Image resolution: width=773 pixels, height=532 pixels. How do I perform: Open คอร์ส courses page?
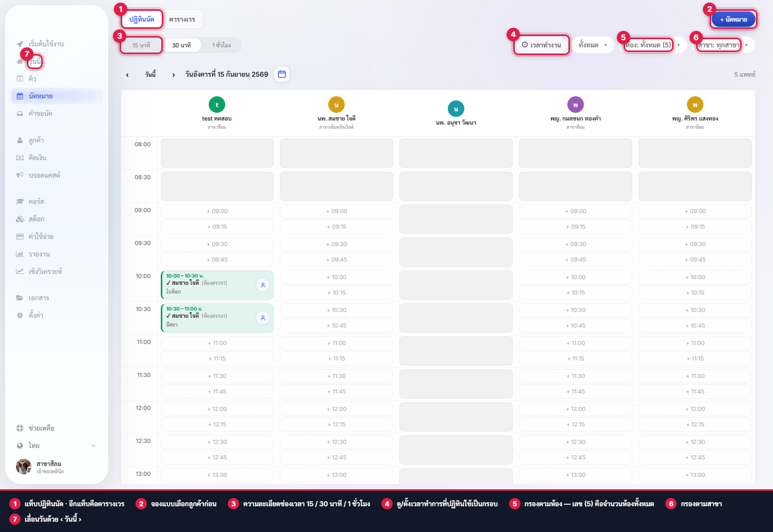(x=57, y=202)
